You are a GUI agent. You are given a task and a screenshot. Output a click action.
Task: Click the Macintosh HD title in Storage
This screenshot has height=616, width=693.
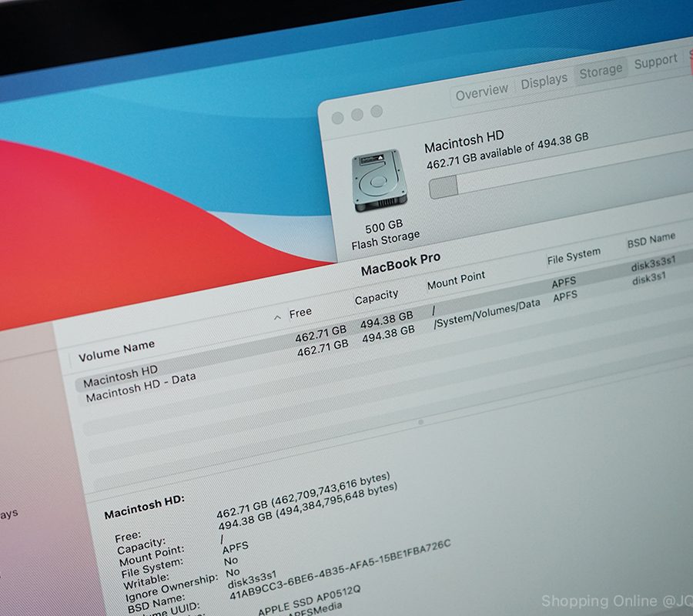[x=464, y=142]
